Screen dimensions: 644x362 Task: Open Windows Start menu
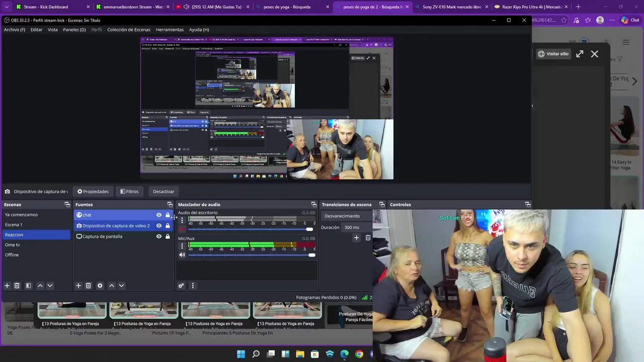pos(241,354)
